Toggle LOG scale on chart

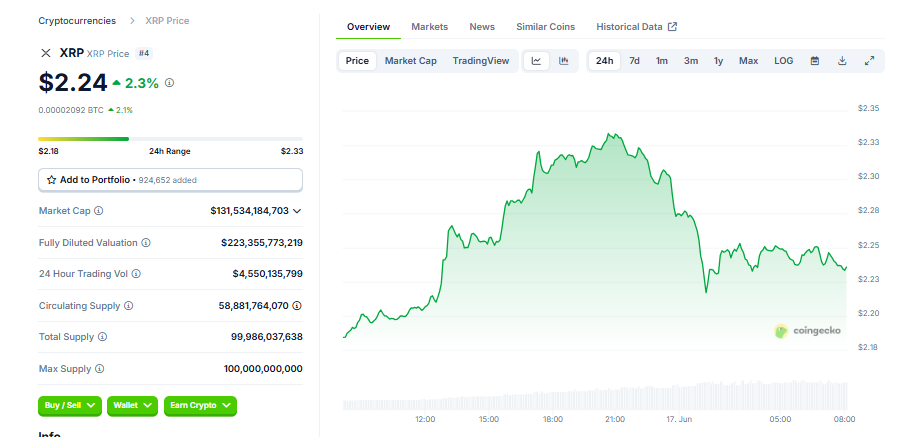tap(784, 61)
